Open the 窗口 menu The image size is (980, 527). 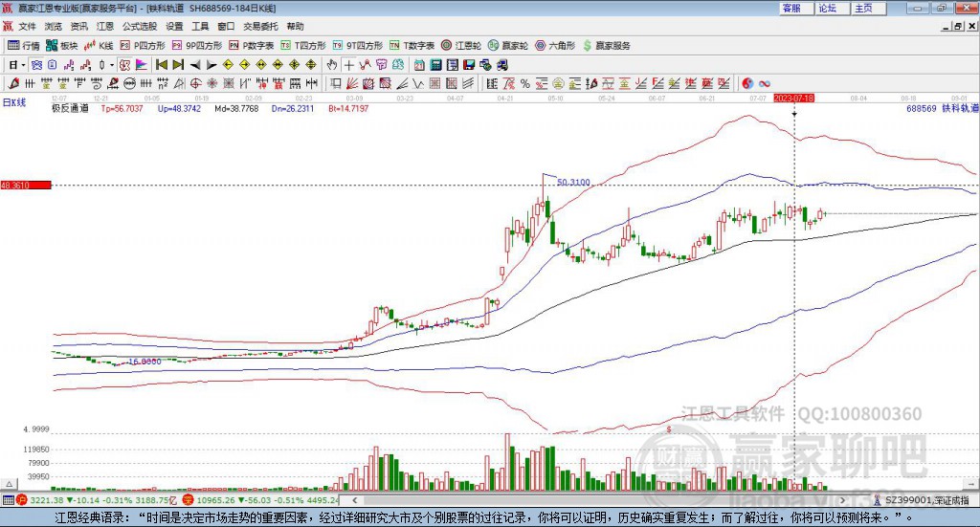pos(226,26)
